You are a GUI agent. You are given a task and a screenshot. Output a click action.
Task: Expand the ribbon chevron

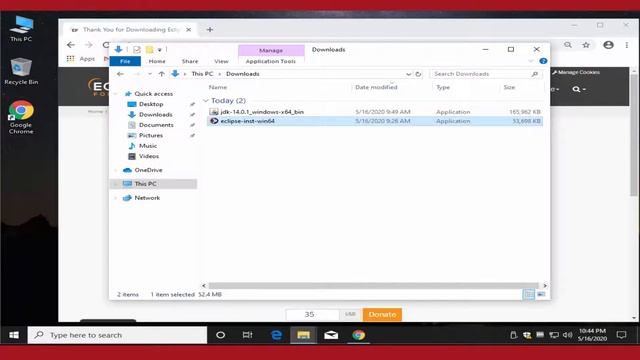pos(531,61)
